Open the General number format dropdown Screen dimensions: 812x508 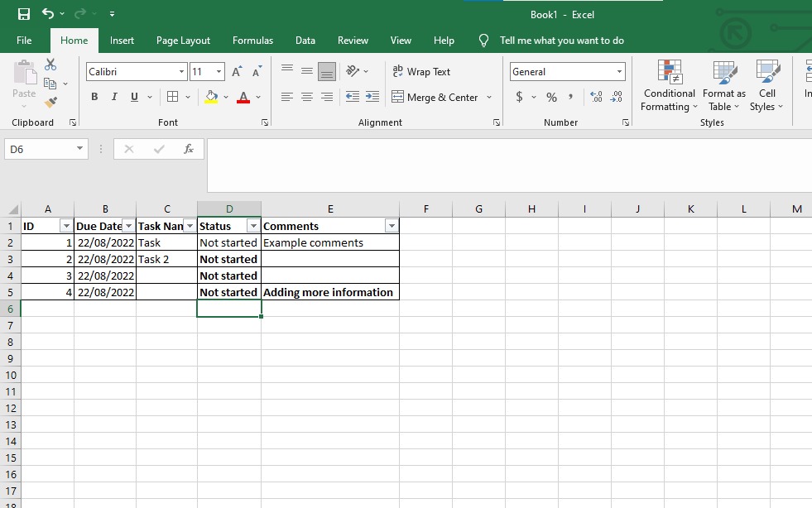coord(619,72)
